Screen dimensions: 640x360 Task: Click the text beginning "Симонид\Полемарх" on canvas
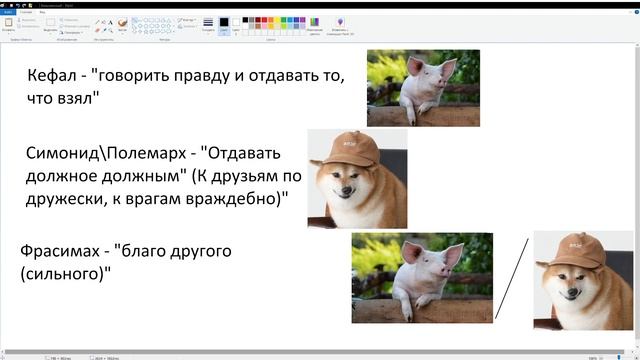163,176
